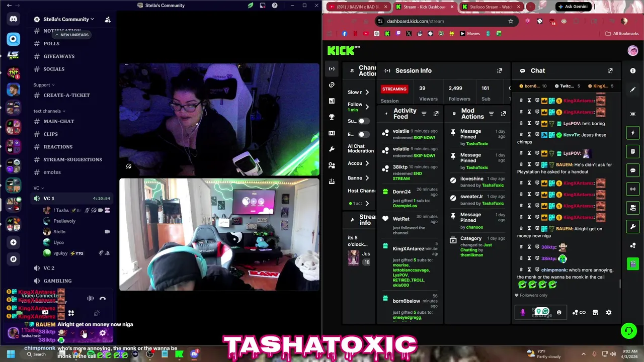Viewport: 644px width, 362px height.
Task: Pop out the Mod Actions panel
Action: click(503, 114)
